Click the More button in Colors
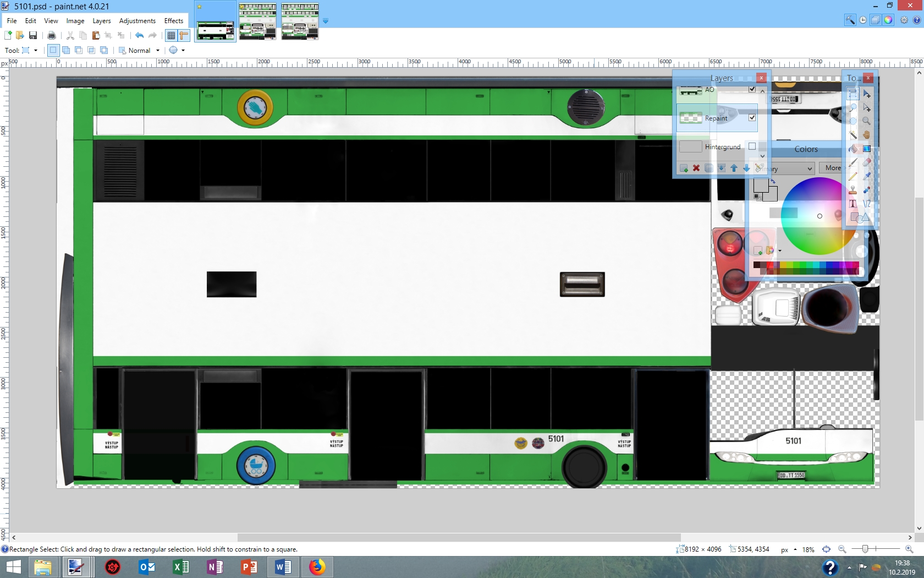Screen dimensions: 924x578 832,168
